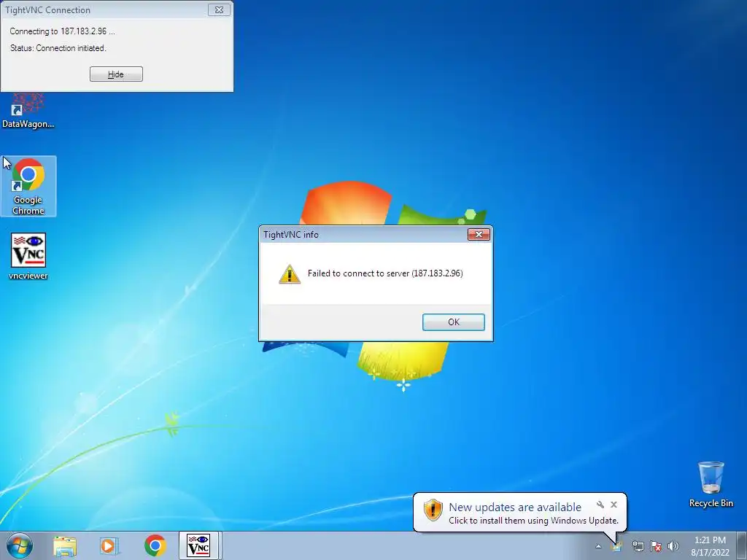Click the Status: Connection initiated text

[x=58, y=48]
